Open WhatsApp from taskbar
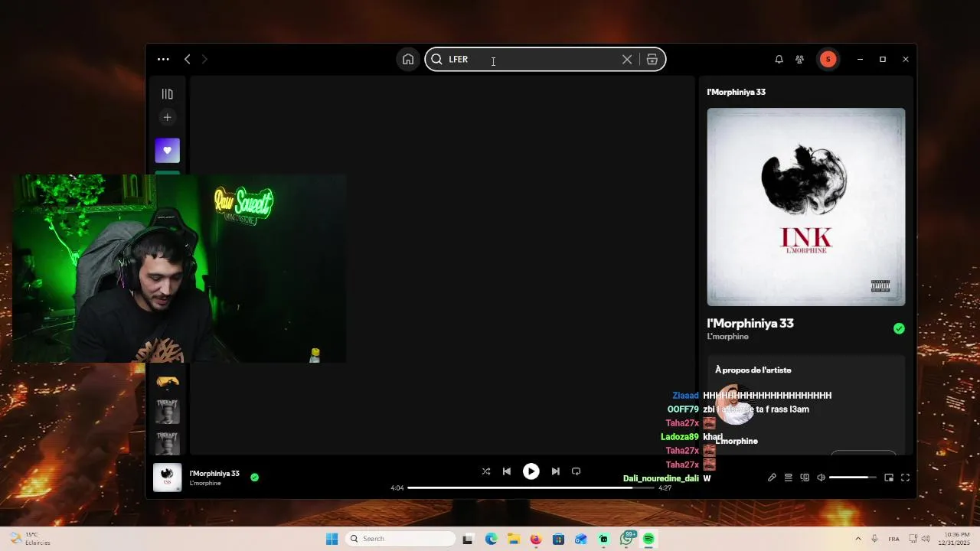 point(626,539)
